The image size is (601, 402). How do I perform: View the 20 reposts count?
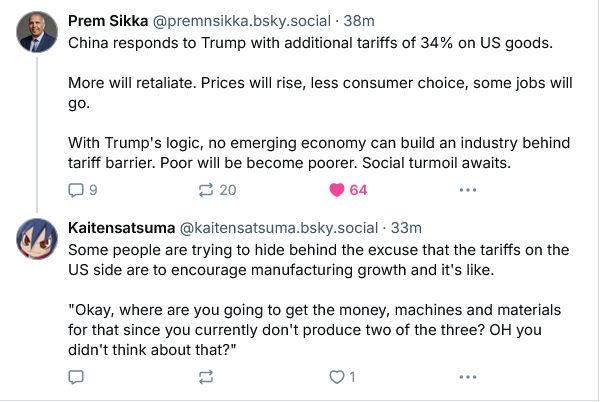coord(228,190)
